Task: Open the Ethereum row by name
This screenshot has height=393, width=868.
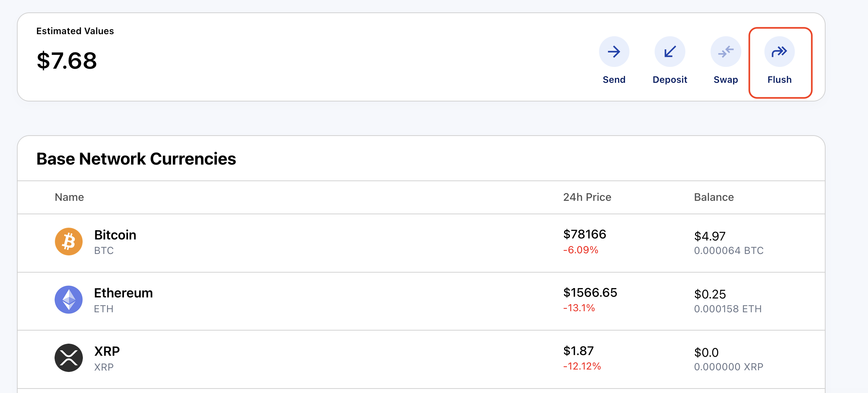Action: point(123,293)
